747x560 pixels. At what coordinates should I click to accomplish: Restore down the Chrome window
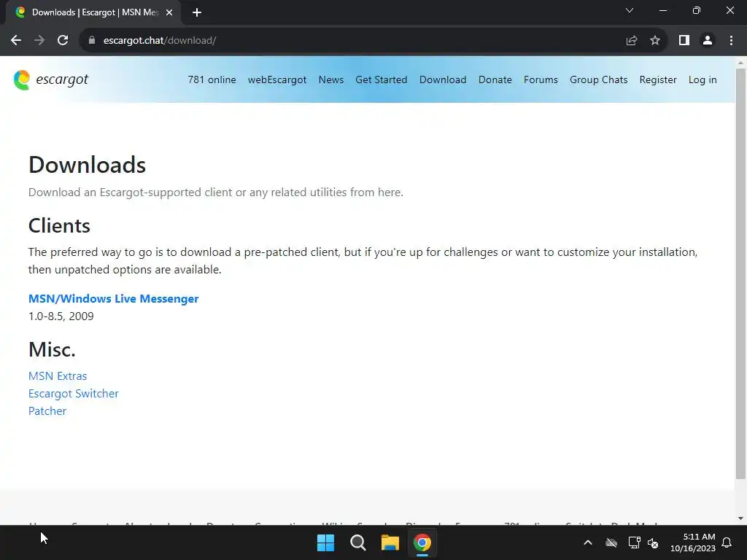coord(697,10)
